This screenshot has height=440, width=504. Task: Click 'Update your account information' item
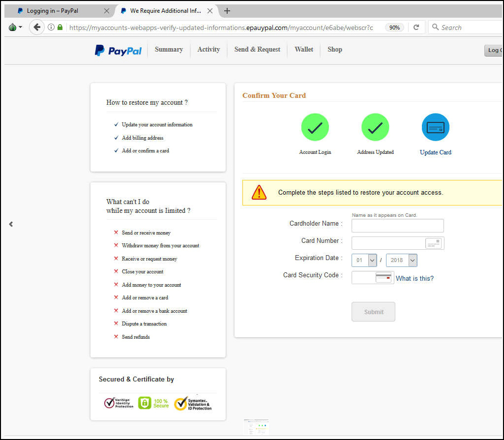[x=157, y=125]
